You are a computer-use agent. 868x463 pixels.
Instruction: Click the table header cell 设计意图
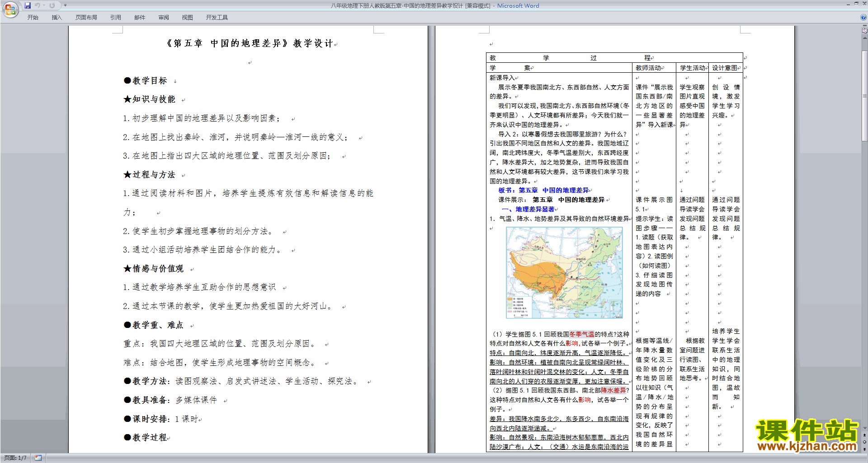725,68
